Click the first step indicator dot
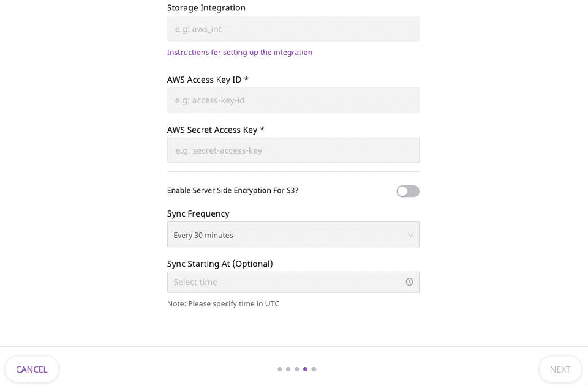Screen dimensions: 588x386 point(280,369)
